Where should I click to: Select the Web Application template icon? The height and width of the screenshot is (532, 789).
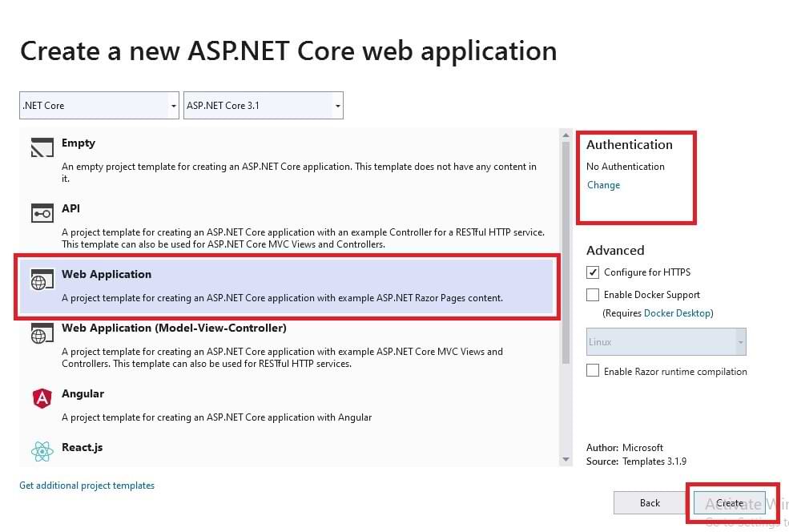[x=41, y=279]
